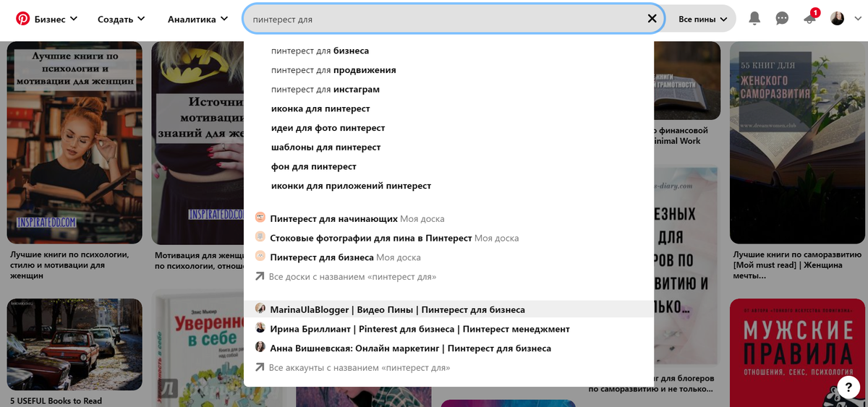Open pin image Мужские правила book cover

[797, 353]
